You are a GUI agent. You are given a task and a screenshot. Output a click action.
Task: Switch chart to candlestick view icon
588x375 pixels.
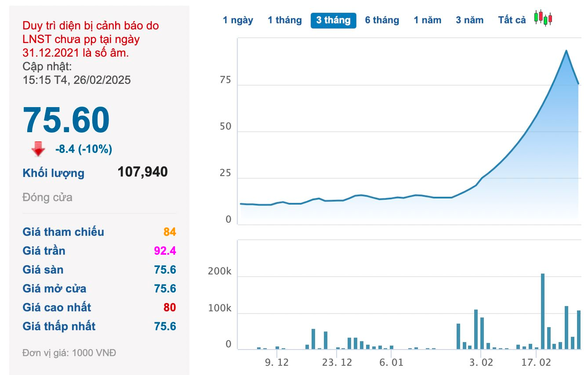tap(543, 18)
